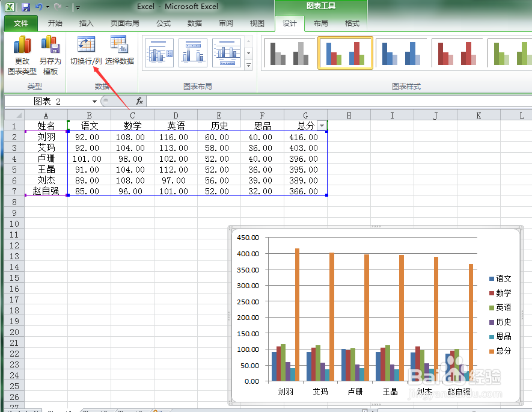Click the 英语 legend entry in chart
The image size is (532, 412).
point(500,307)
